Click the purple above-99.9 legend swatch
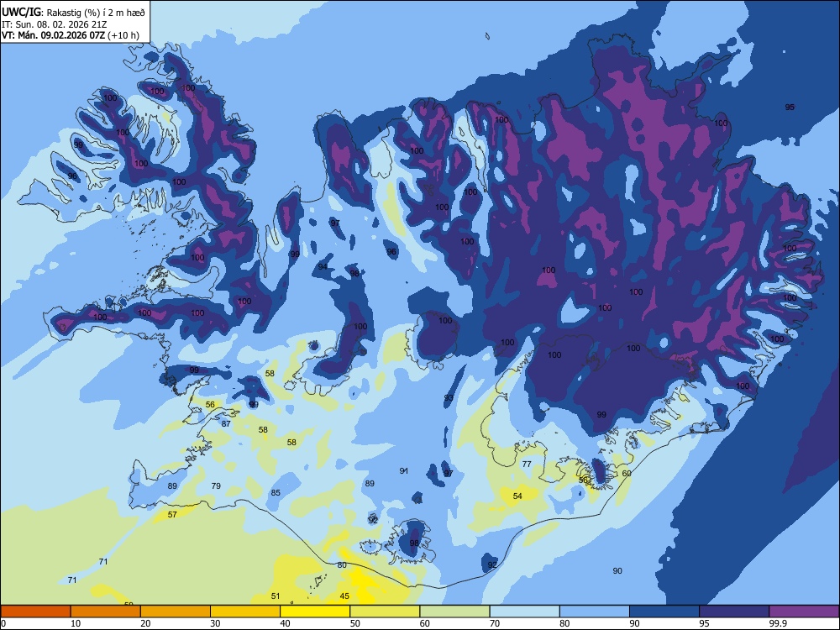 pyautogui.click(x=804, y=612)
